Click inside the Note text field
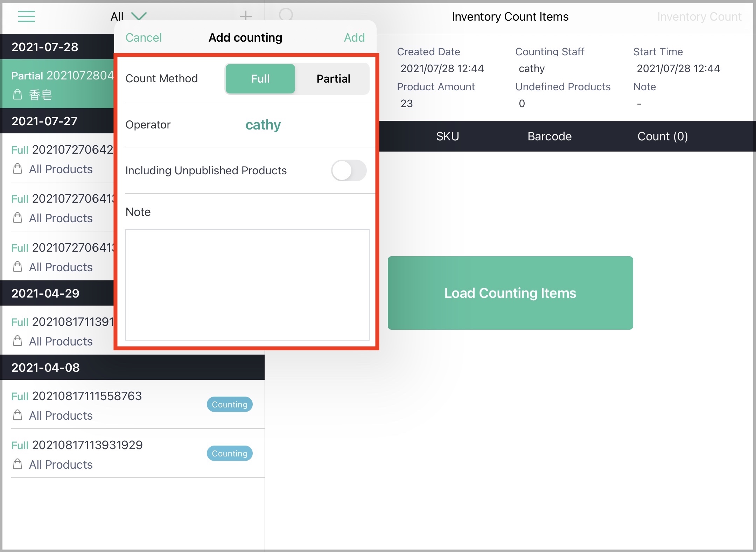The image size is (756, 552). coord(247,284)
